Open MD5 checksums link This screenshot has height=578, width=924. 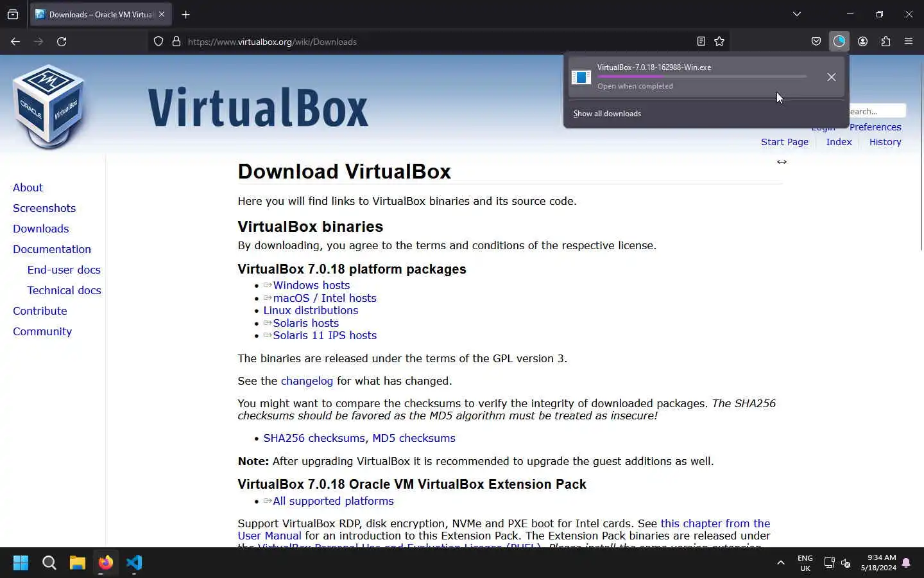point(414,438)
